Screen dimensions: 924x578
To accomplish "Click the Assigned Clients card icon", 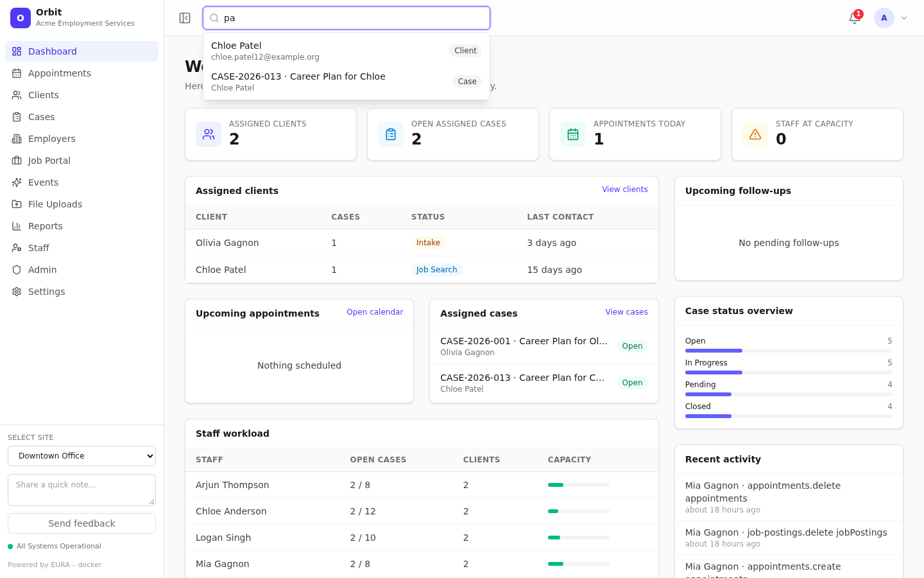I will point(209,134).
